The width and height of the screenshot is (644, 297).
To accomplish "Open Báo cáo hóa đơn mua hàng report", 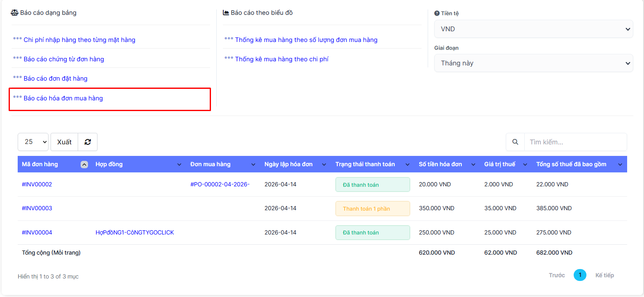I will (x=63, y=98).
